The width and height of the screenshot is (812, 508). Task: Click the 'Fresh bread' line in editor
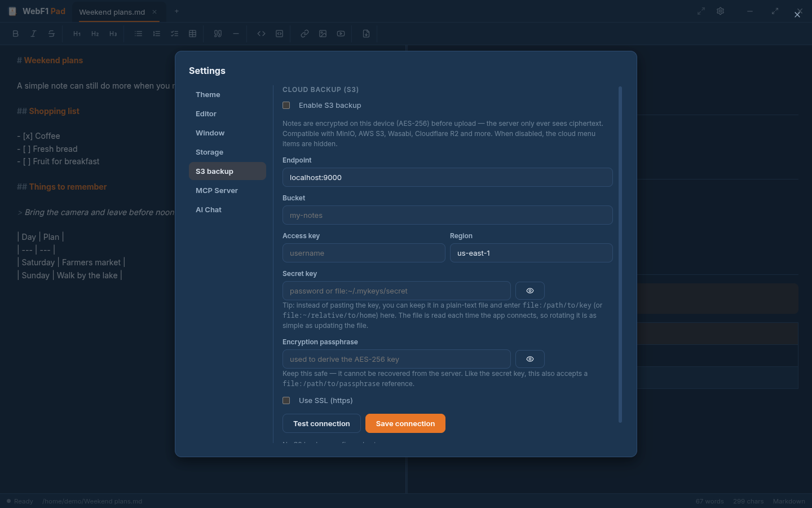pos(47,149)
